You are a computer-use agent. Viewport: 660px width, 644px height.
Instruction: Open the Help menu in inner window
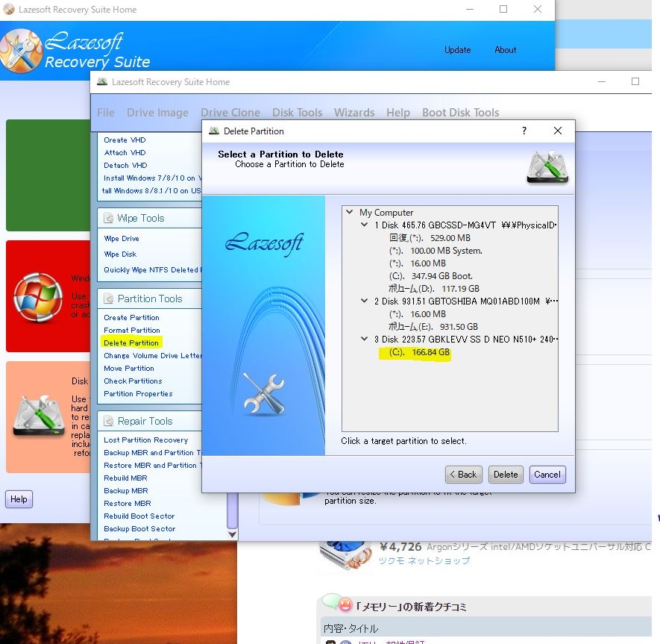click(x=398, y=113)
